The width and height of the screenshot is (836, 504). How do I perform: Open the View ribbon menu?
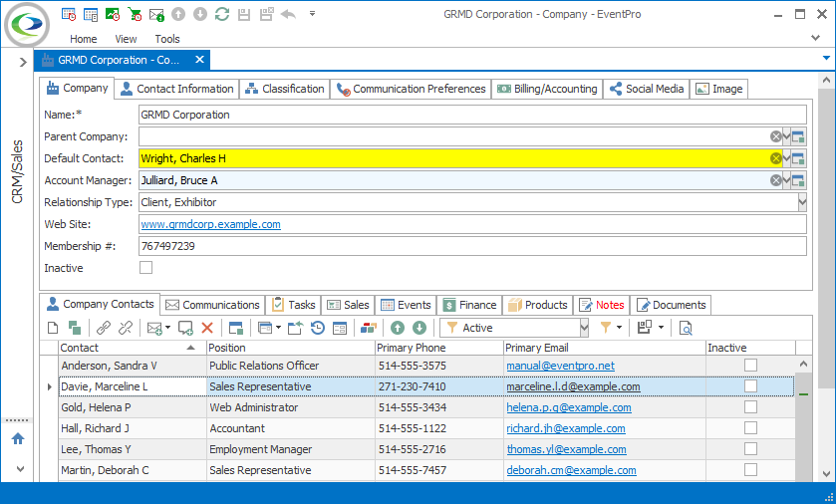[126, 39]
